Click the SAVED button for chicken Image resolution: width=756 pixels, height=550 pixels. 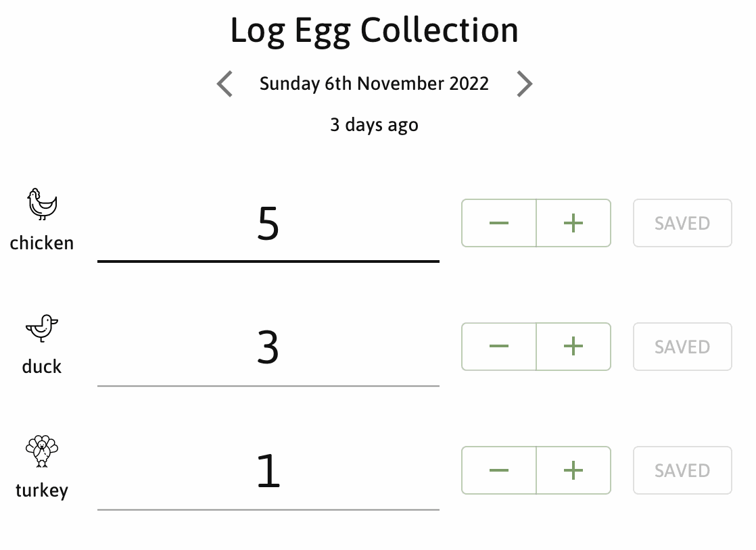(x=682, y=223)
